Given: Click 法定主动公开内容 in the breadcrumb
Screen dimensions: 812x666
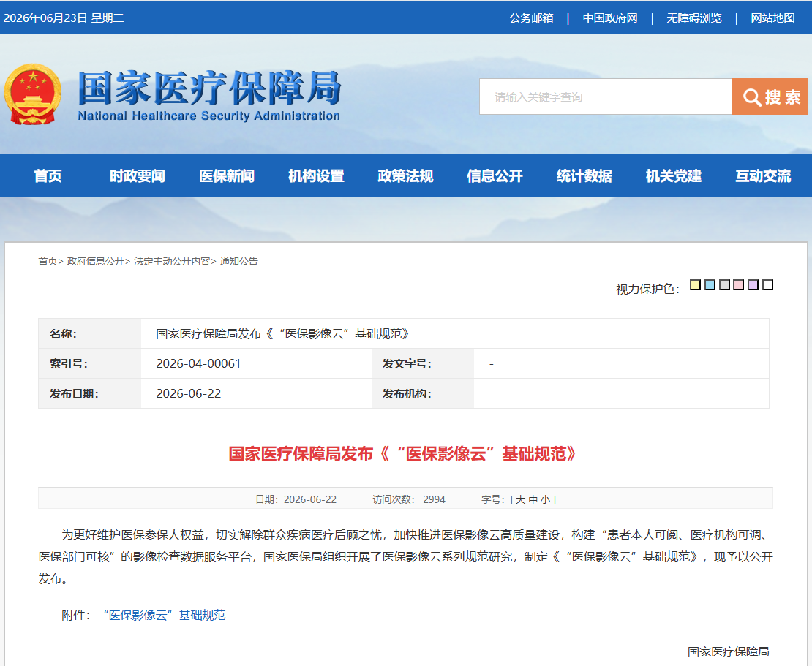Looking at the screenshot, I should [172, 261].
